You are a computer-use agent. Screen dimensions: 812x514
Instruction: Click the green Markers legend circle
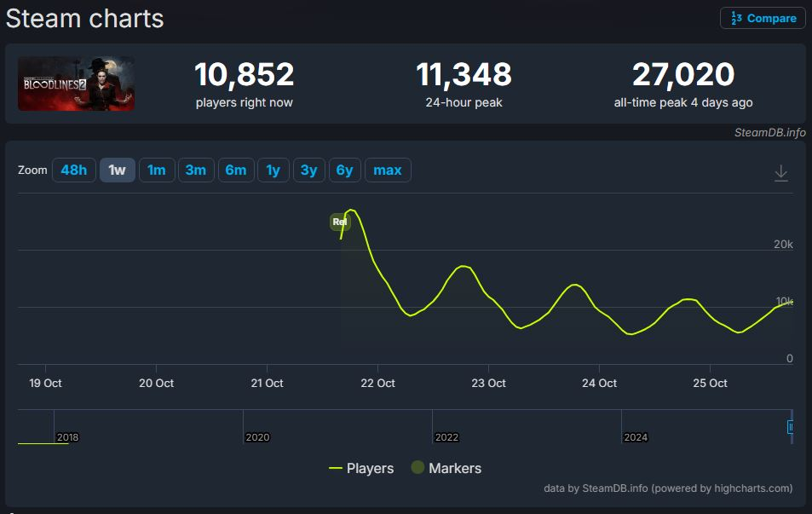click(418, 467)
